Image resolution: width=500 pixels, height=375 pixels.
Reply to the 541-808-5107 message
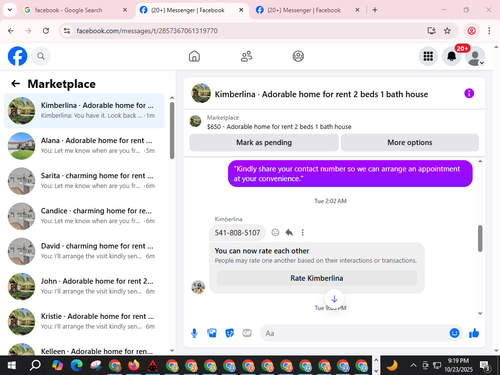coord(289,232)
